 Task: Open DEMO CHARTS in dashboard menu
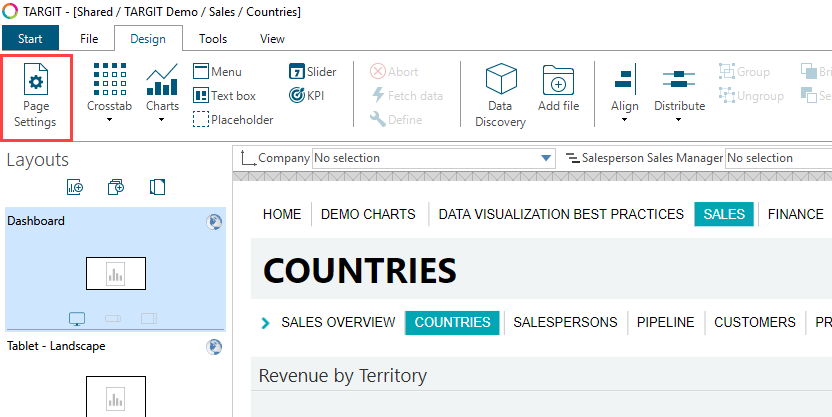pyautogui.click(x=368, y=214)
